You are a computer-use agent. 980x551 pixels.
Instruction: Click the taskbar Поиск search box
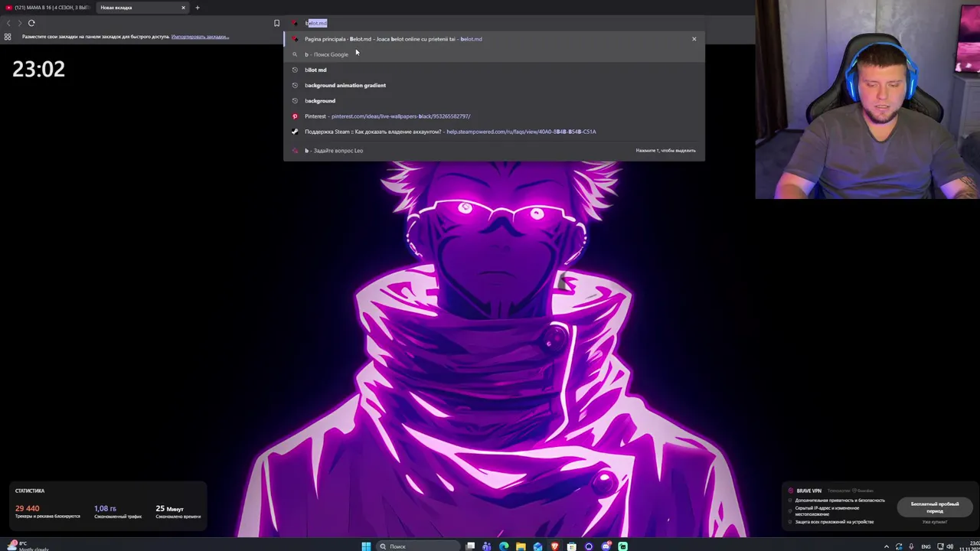point(419,546)
